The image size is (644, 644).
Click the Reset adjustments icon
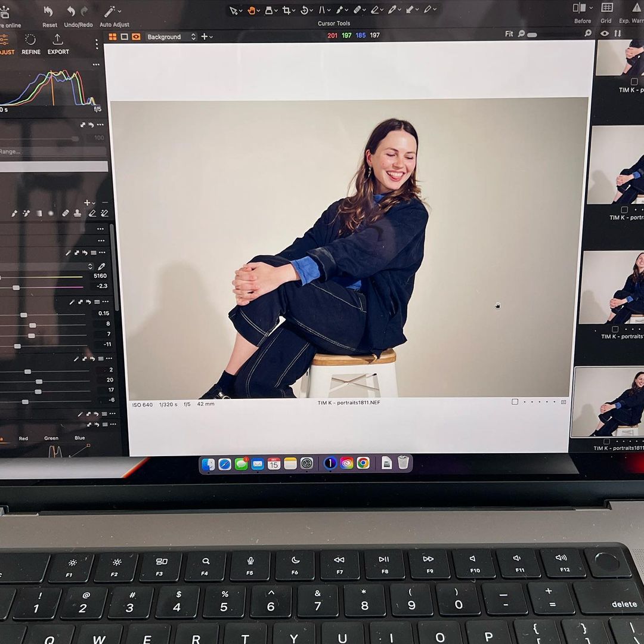[x=48, y=12]
